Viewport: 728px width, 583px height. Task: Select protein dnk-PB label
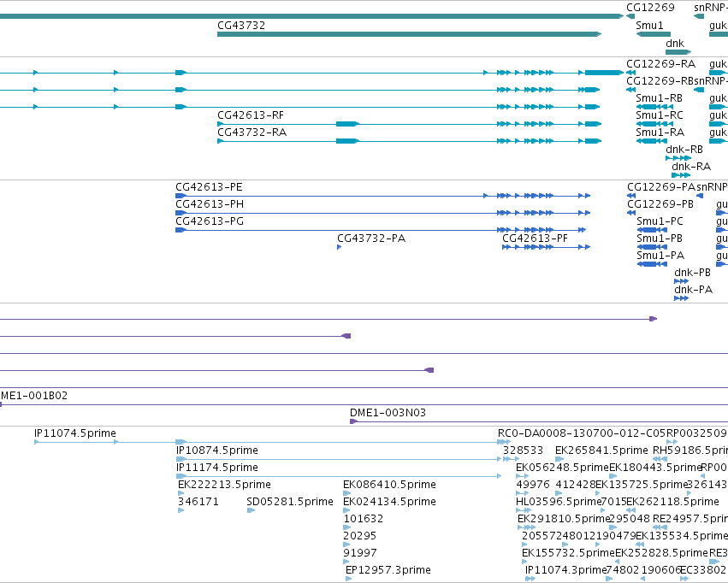click(x=692, y=273)
